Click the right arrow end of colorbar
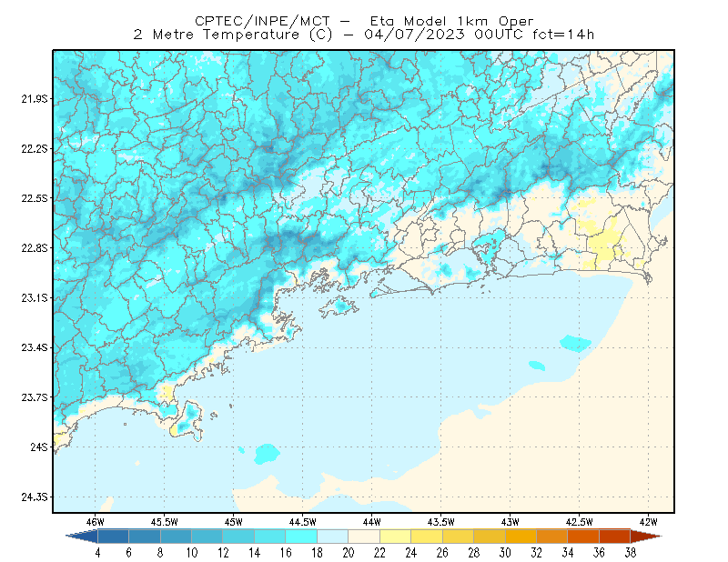This screenshot has height=562, width=728. tap(646, 537)
